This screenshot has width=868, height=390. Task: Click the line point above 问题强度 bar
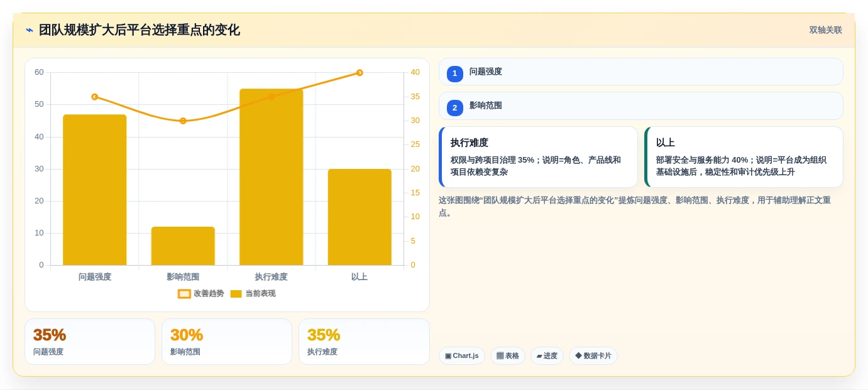click(95, 97)
